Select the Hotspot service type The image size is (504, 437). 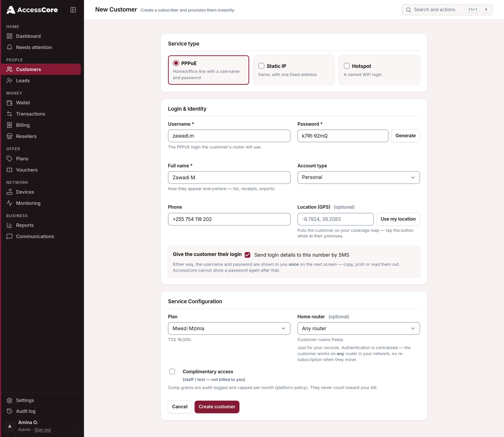[379, 70]
